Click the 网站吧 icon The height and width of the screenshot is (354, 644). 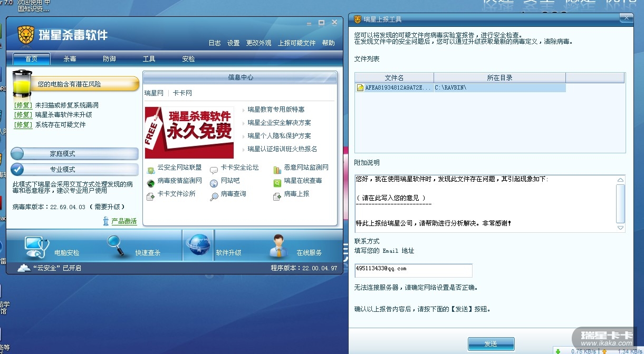pyautogui.click(x=214, y=183)
